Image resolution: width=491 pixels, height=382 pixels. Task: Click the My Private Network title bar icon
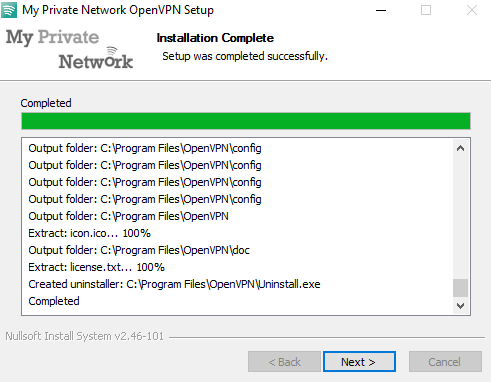(x=9, y=10)
